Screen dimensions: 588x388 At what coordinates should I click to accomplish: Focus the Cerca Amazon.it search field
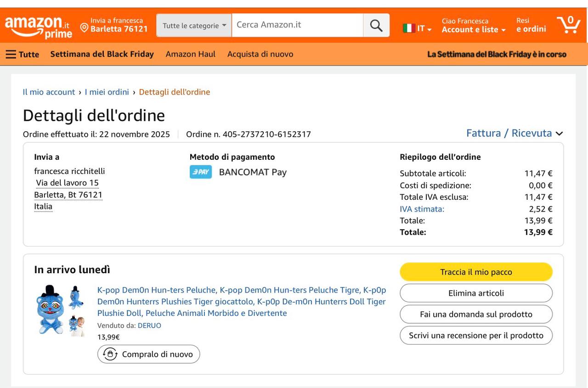(x=297, y=25)
